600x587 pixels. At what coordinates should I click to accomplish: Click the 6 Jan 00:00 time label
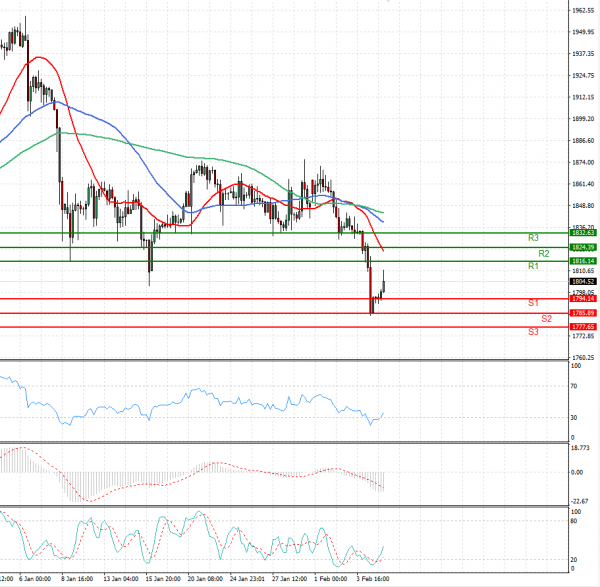pos(35,579)
